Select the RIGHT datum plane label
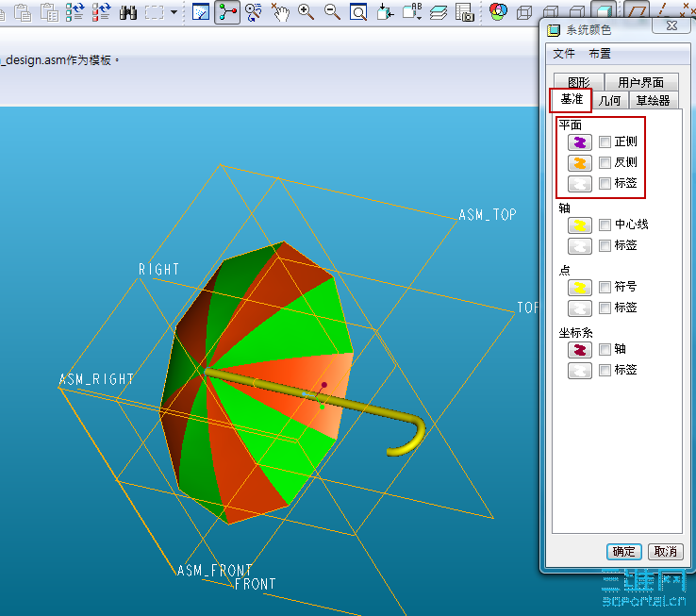696x616 pixels. click(x=158, y=269)
